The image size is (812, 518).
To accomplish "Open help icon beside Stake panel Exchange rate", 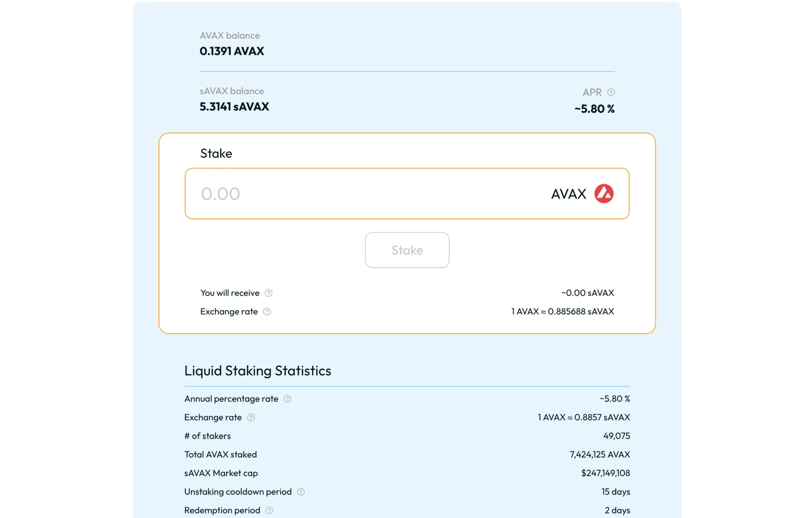I will (267, 312).
